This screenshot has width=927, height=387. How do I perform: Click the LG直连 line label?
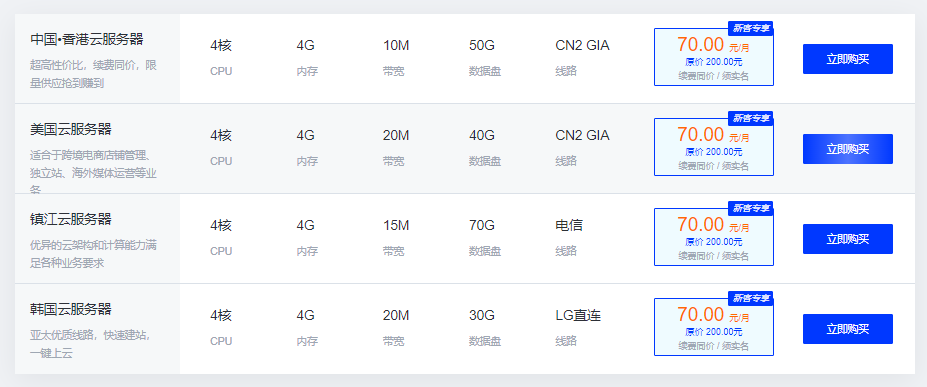pyautogui.click(x=578, y=316)
